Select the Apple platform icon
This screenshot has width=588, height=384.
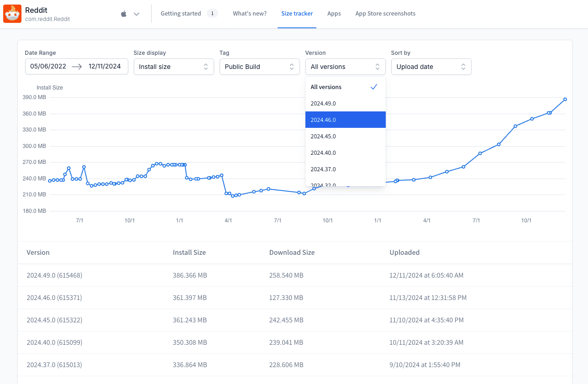(x=123, y=13)
